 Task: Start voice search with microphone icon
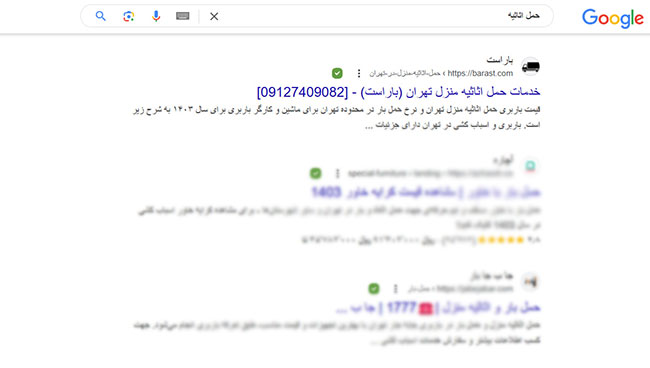click(156, 16)
